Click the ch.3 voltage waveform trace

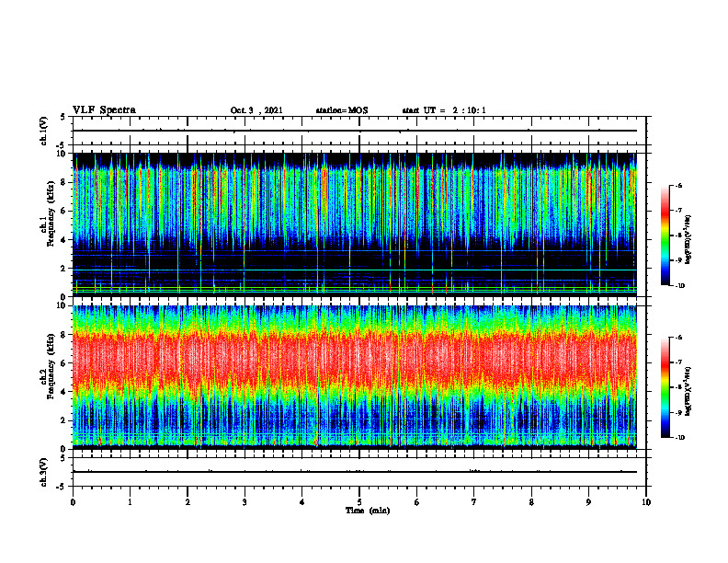point(355,472)
